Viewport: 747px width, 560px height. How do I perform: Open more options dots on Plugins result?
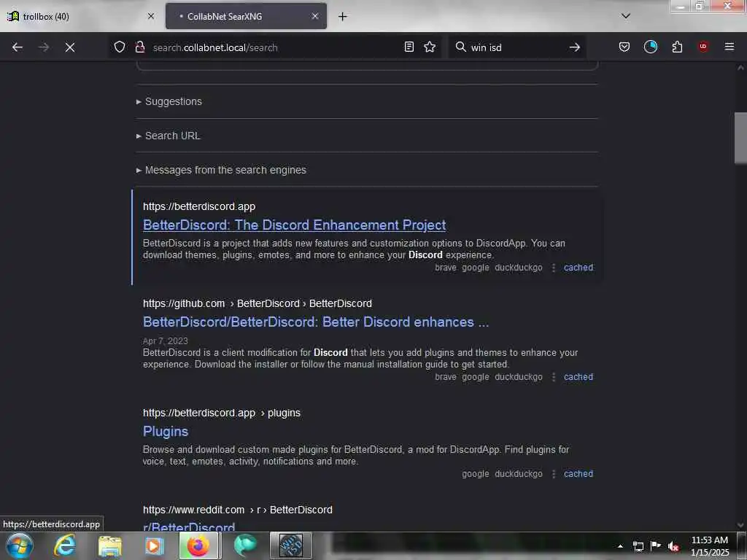tap(553, 475)
